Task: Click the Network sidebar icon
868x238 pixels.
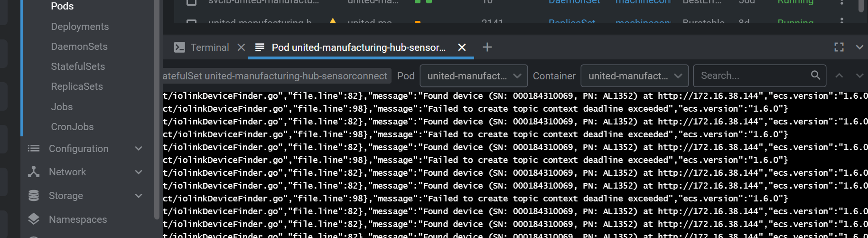Action: pos(34,172)
